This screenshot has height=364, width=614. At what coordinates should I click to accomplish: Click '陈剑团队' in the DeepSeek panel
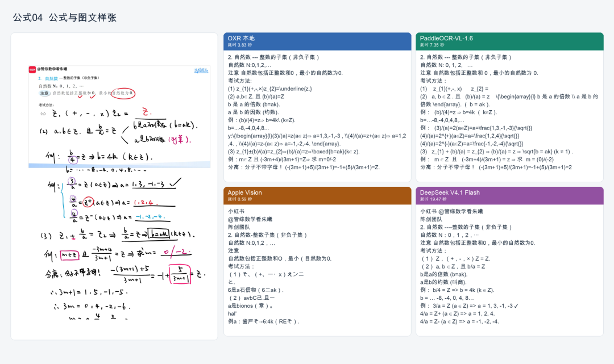tap(431, 219)
